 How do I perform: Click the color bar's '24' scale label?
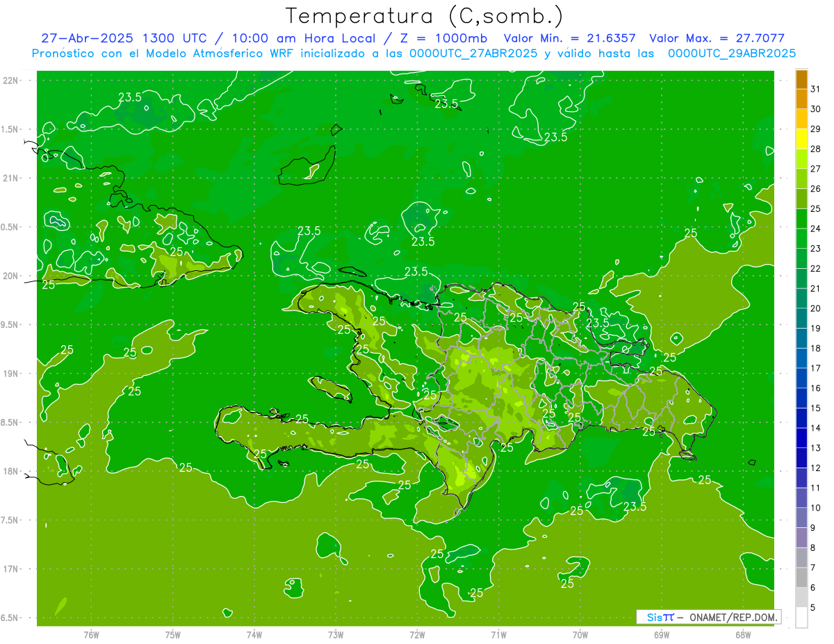point(816,229)
